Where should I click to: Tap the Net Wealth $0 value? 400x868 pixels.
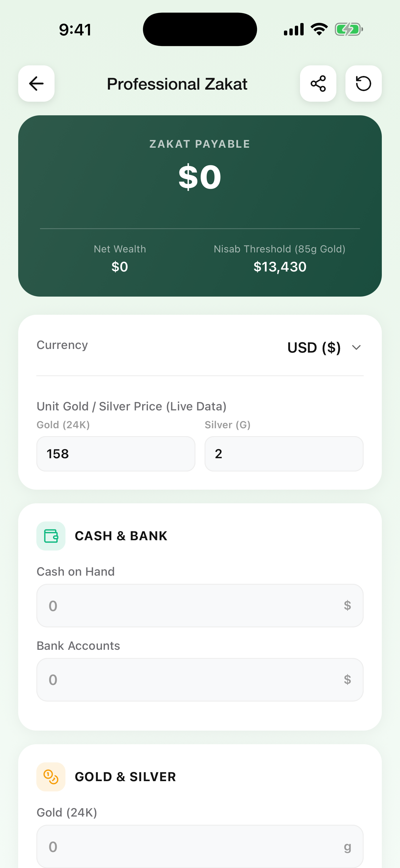click(120, 267)
